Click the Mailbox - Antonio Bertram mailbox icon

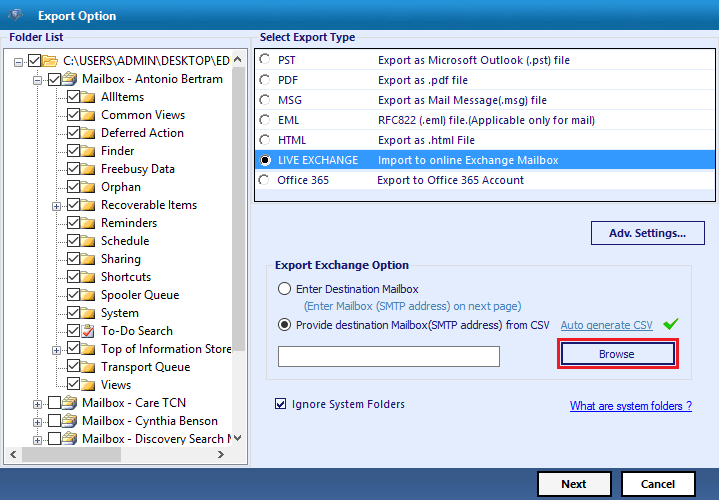click(x=69, y=79)
